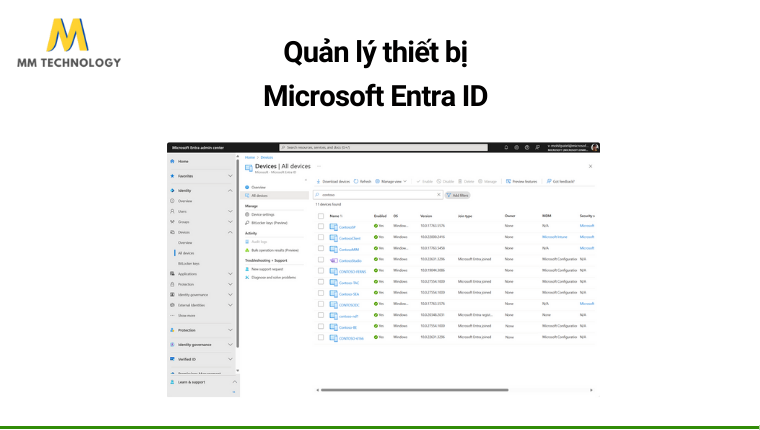The width and height of the screenshot is (760, 430).
Task: Open Got feedback? in the toolbar
Action: (x=561, y=181)
